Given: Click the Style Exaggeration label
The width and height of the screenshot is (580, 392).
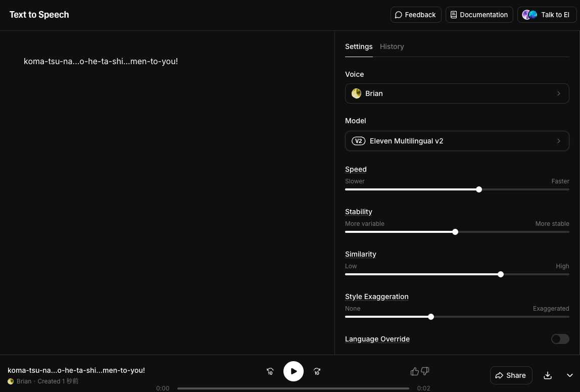Looking at the screenshot, I should (376, 297).
